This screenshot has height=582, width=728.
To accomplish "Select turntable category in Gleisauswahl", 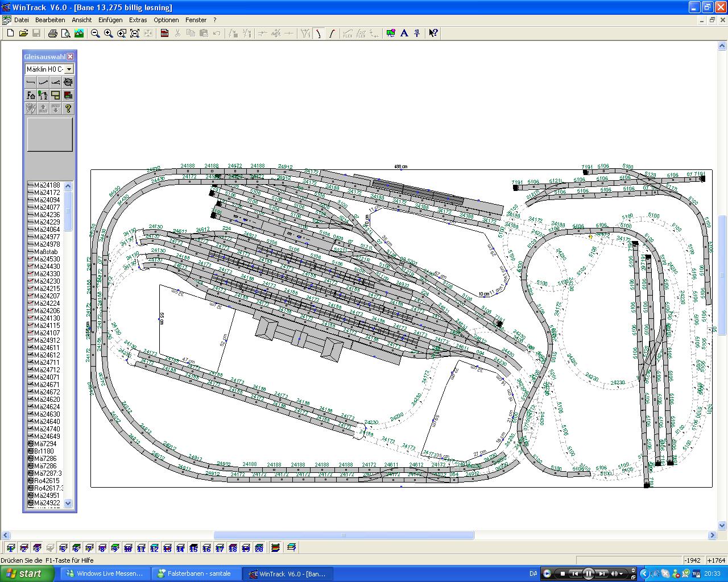I will pyautogui.click(x=68, y=82).
